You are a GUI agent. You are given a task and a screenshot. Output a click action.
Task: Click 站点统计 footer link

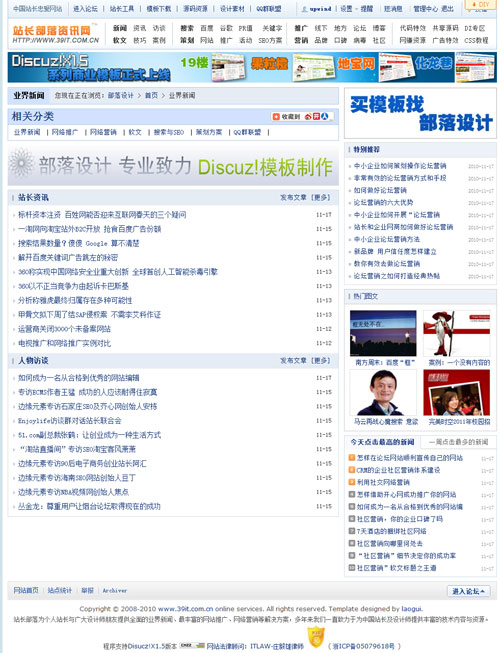pyautogui.click(x=60, y=590)
